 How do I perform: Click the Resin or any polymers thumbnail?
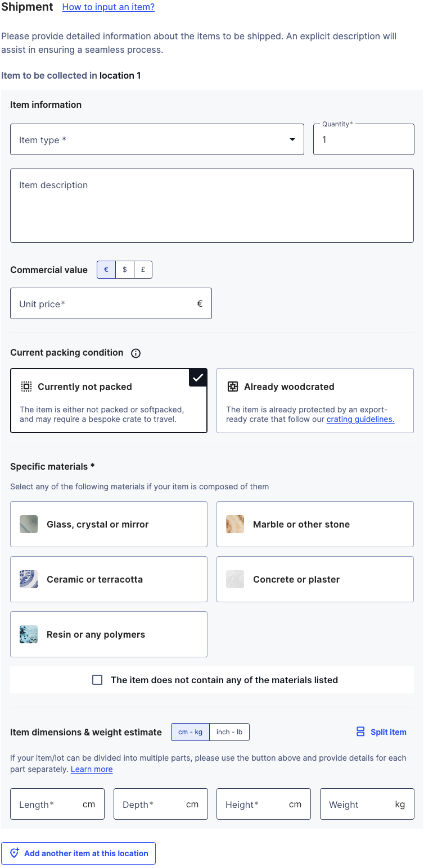point(29,634)
